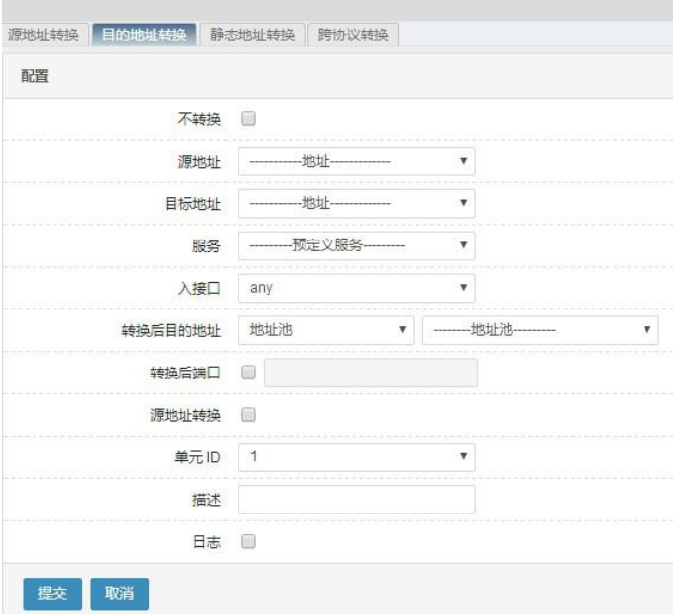Viewport: 679px width, 616px height.
Task: Open the 静态地址转换 tab
Action: [252, 34]
